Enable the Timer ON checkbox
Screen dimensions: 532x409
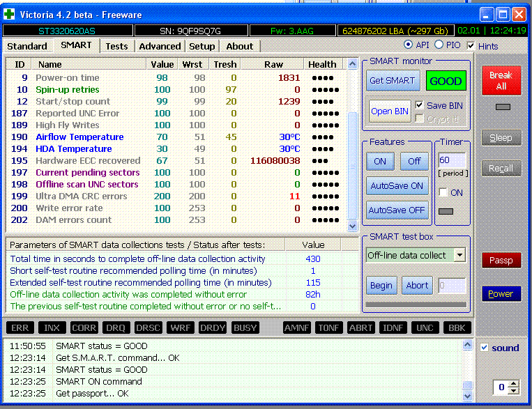pos(443,192)
